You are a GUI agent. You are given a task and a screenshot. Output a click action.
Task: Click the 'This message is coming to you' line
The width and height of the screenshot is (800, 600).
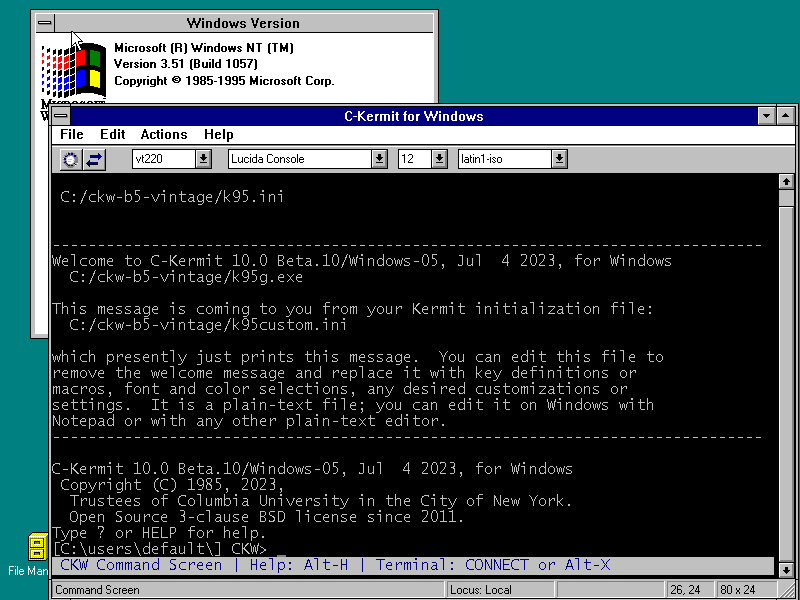(x=353, y=309)
